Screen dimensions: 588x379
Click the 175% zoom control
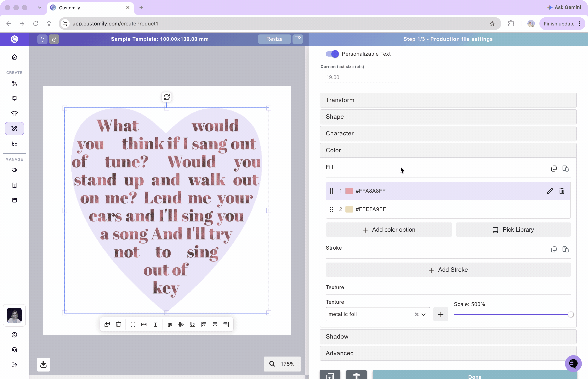282,364
